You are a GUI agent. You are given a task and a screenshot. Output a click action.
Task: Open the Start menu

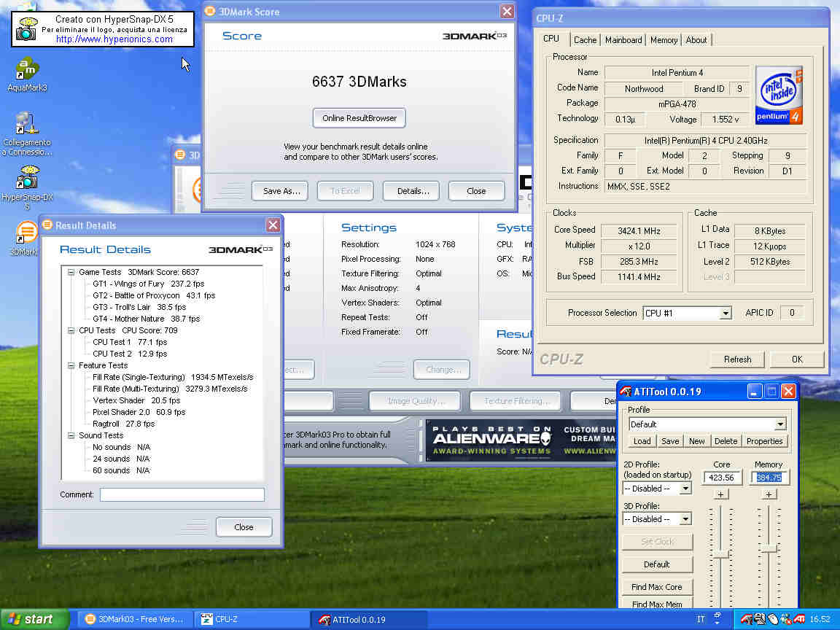[34, 619]
